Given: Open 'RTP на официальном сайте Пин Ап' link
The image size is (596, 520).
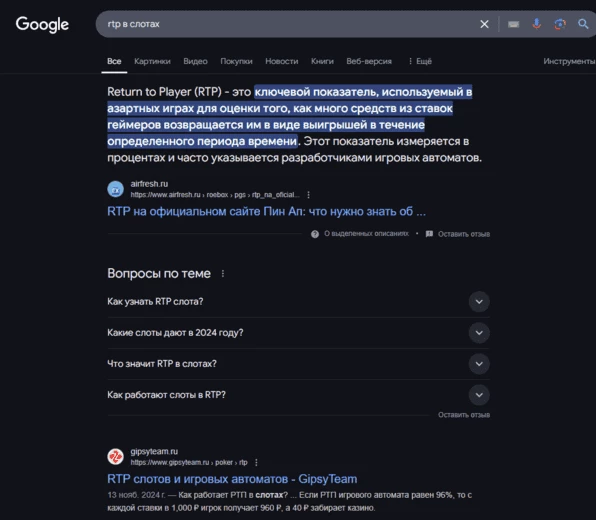Looking at the screenshot, I should pyautogui.click(x=266, y=211).
